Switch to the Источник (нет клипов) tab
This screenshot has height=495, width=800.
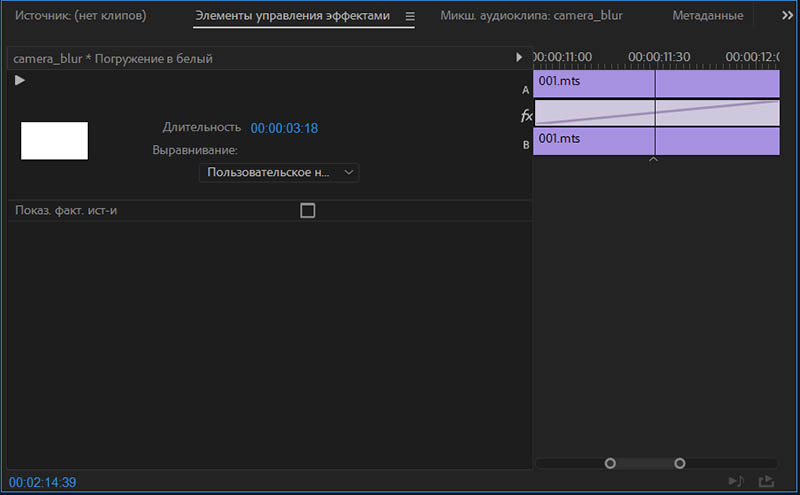[81, 16]
